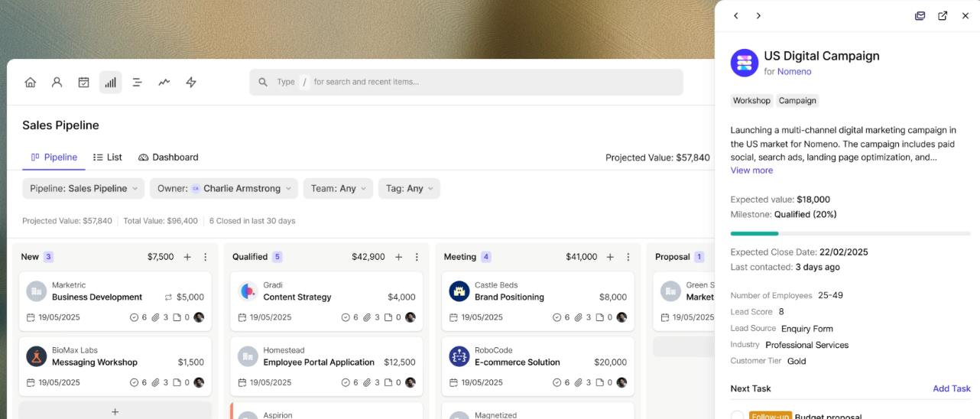Click 6 Closed in last 30 days
This screenshot has width=980, height=419.
pos(252,221)
